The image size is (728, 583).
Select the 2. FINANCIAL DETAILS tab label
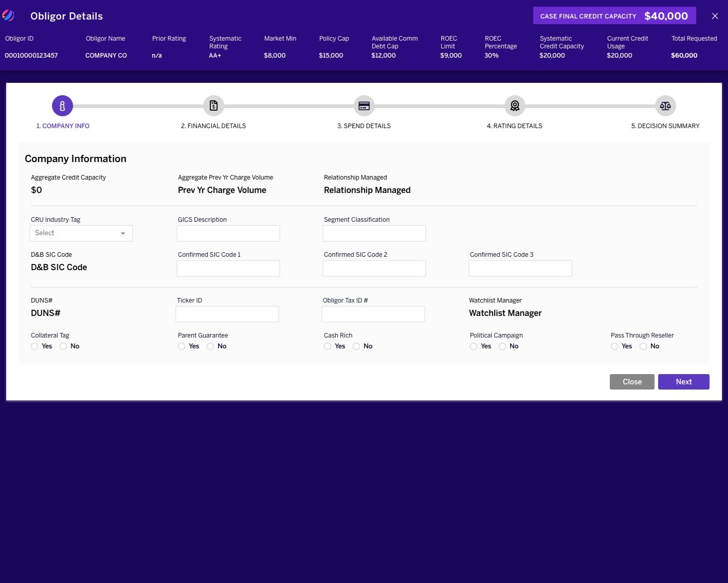[x=213, y=126]
